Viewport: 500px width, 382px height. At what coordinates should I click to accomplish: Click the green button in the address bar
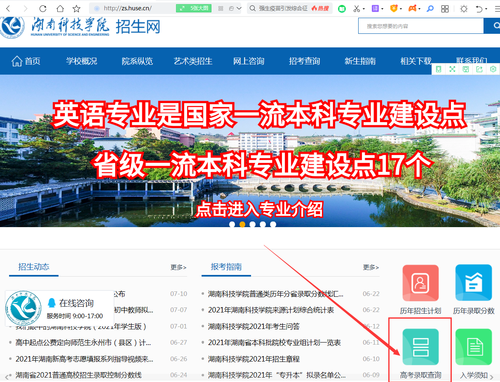[x=194, y=8]
